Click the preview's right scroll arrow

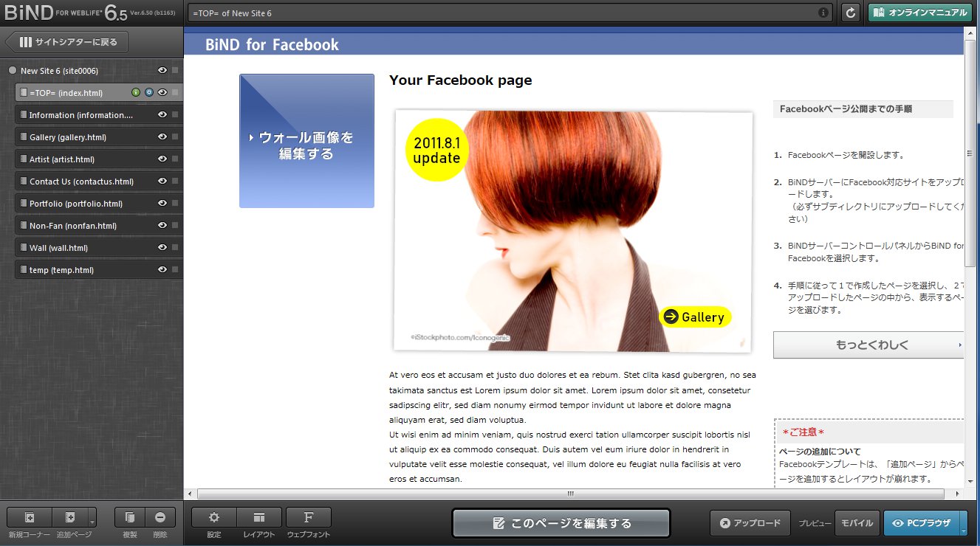pos(957,494)
